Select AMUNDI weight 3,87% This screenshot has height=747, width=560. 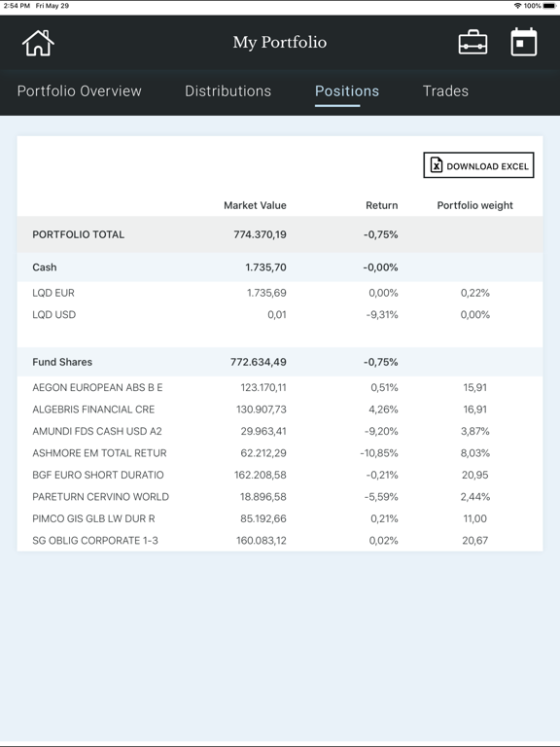(x=474, y=432)
